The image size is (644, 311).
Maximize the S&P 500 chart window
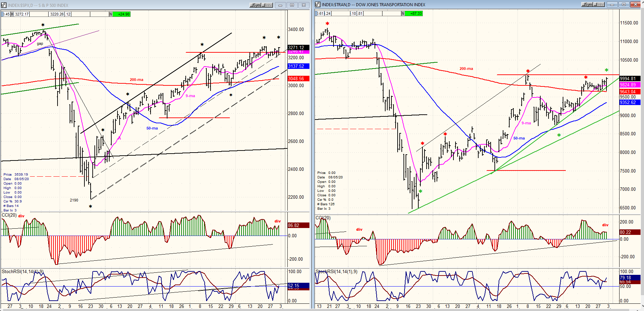(x=292, y=5)
